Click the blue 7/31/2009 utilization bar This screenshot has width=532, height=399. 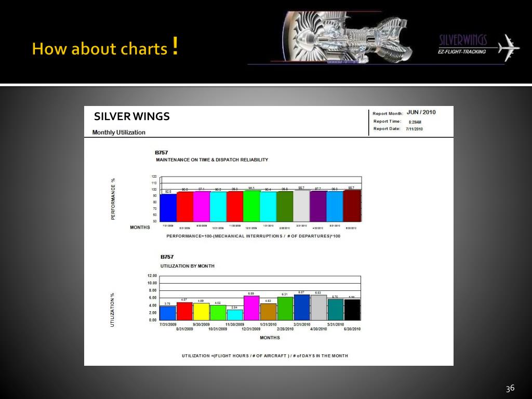(168, 313)
